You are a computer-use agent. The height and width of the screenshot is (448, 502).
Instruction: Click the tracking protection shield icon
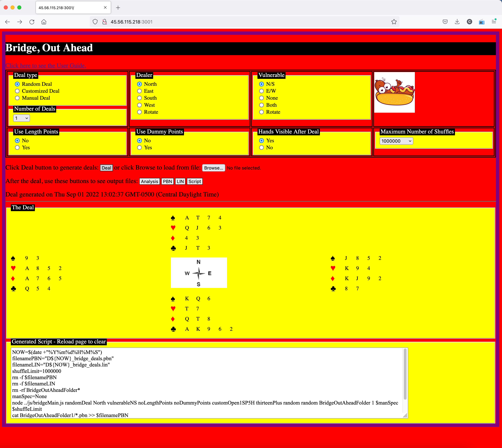pos(95,22)
